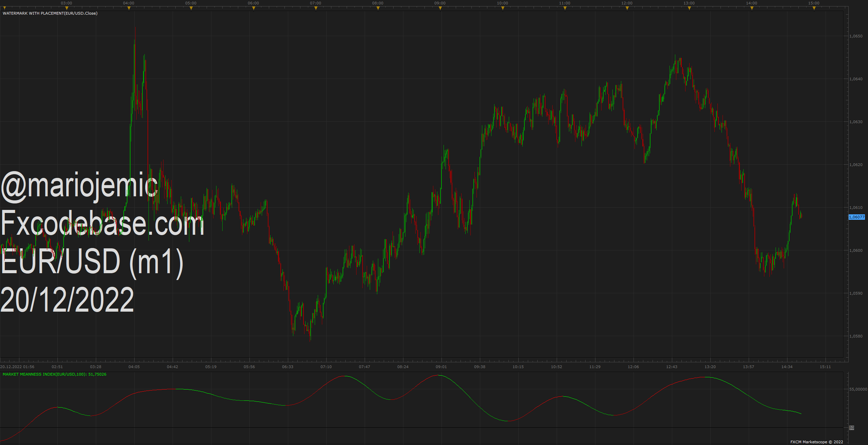
Task: Click the 1,0630 price axis label
Action: point(856,122)
